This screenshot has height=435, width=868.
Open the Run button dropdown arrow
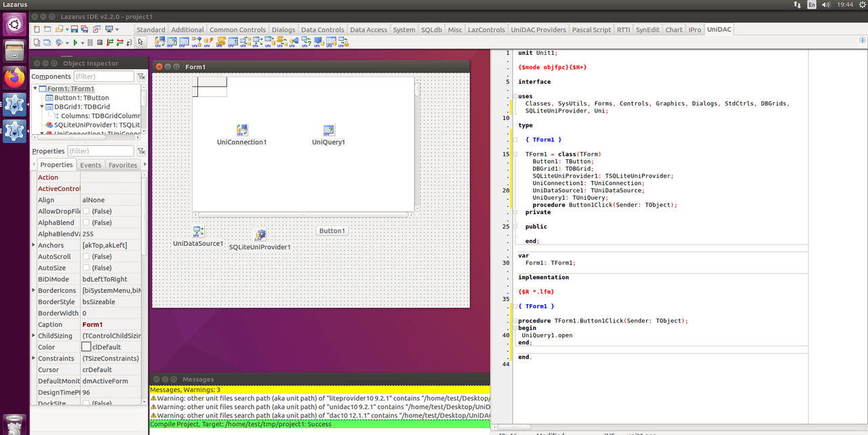(83, 43)
